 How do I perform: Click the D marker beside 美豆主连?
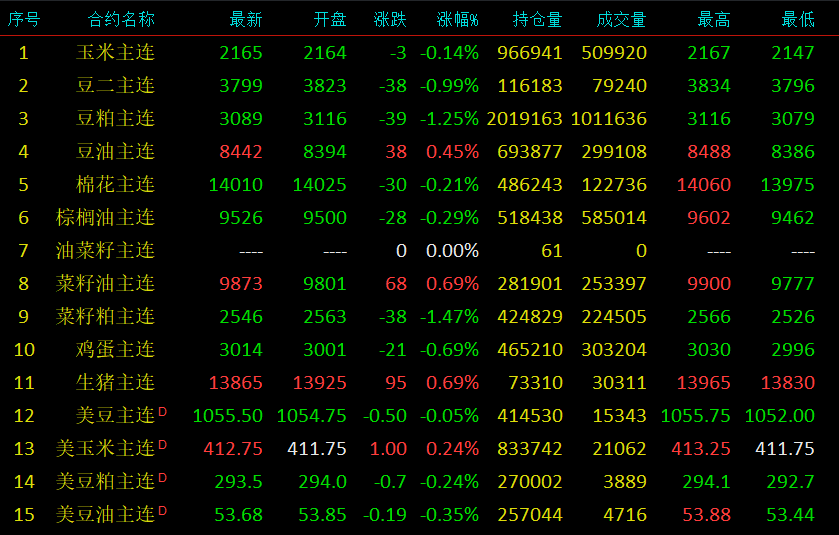point(163,412)
